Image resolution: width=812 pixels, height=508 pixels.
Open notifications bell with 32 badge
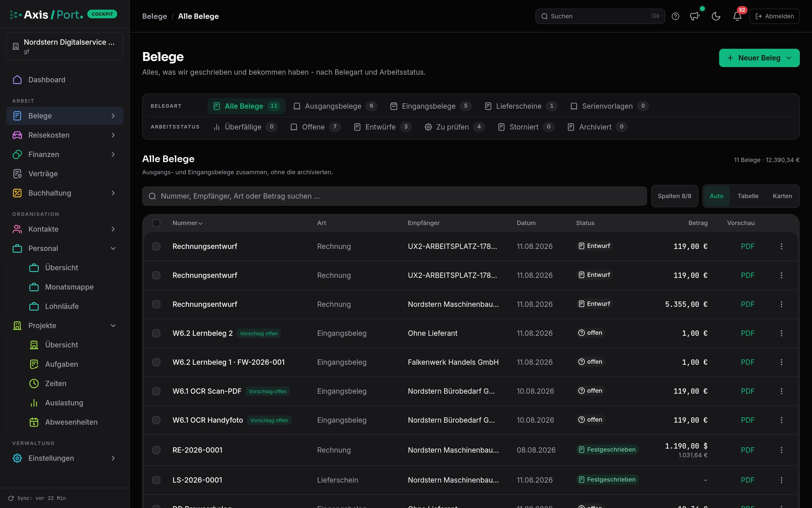tap(737, 16)
